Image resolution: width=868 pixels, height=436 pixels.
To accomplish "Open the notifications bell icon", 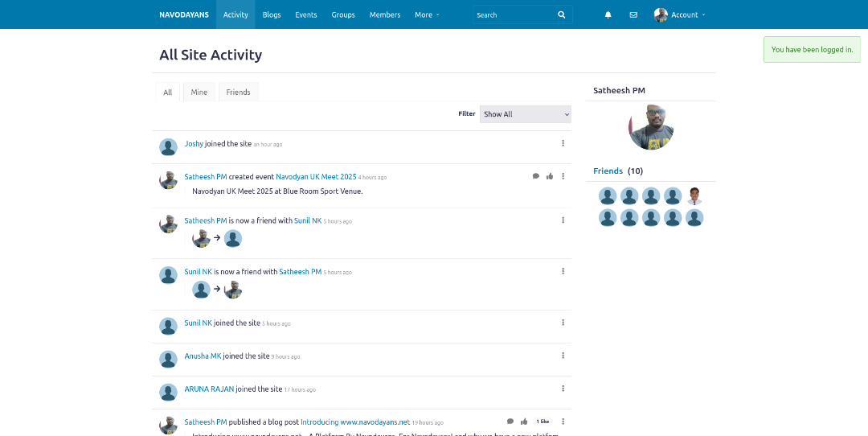I will 608,14.
